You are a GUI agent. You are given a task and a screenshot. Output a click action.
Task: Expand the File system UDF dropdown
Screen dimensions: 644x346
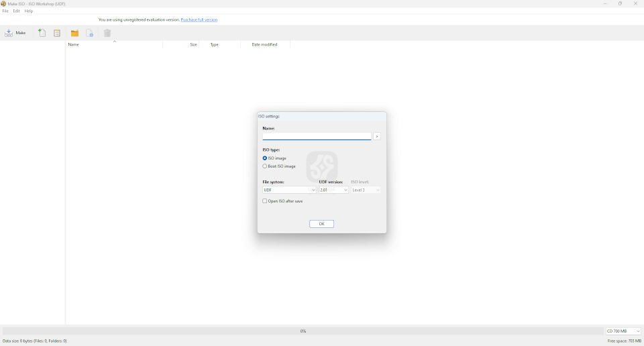coord(289,190)
